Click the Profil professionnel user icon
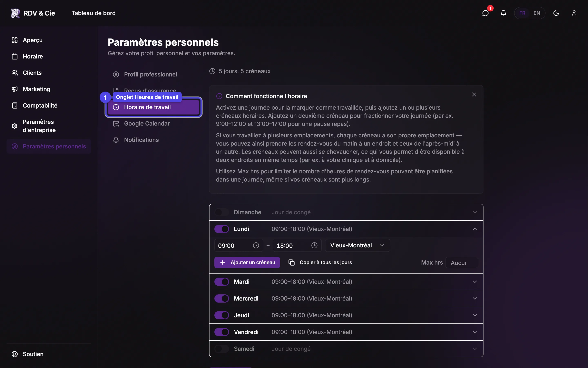Screen dimensions: 588x368 116,74
